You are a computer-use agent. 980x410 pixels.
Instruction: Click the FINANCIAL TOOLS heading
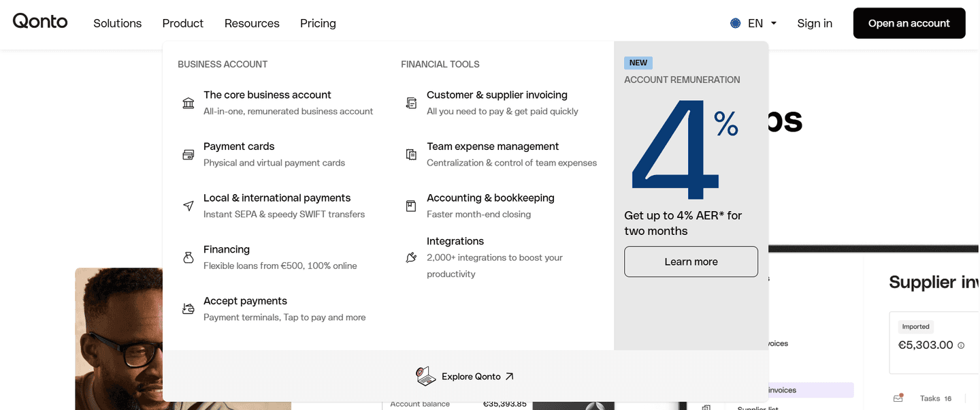440,64
